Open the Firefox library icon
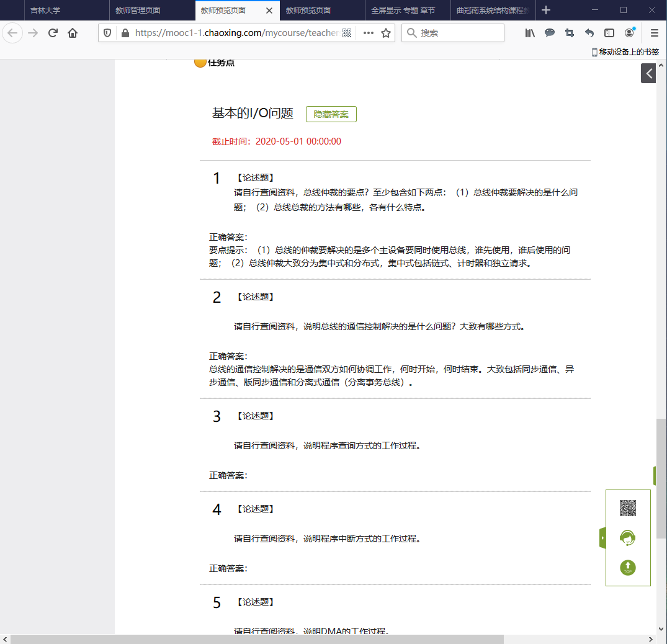This screenshot has width=667, height=644. click(x=529, y=33)
